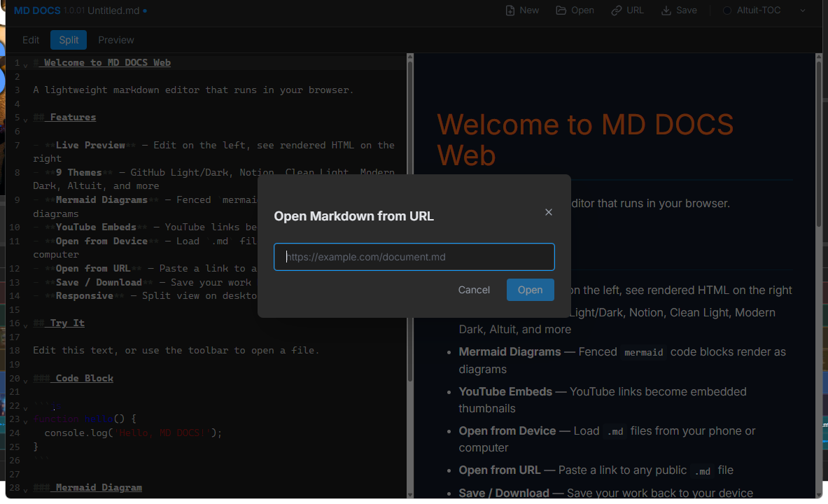Image resolution: width=828 pixels, height=504 pixels.
Task: Click the preview heading 'Welcome to MD DOCS Web'
Action: [584, 140]
